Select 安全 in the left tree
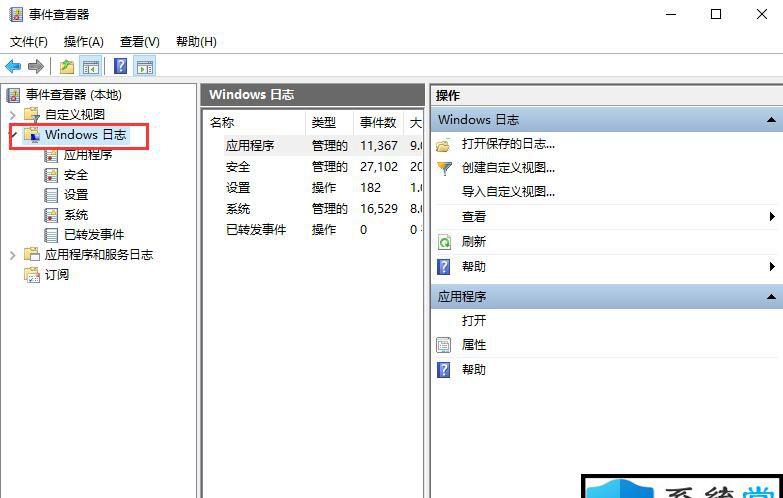This screenshot has height=498, width=783. pos(76,175)
